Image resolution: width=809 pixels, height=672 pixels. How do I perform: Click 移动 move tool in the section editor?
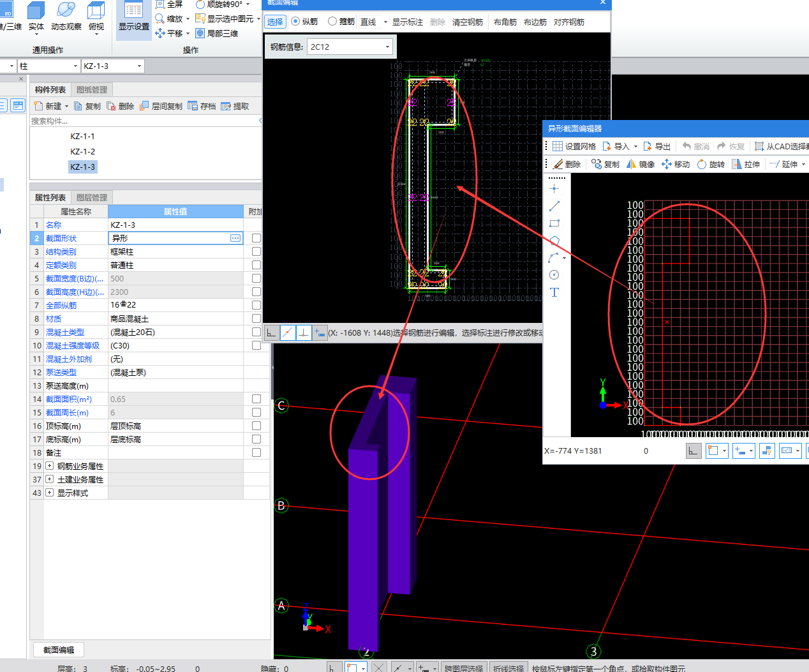coord(676,165)
